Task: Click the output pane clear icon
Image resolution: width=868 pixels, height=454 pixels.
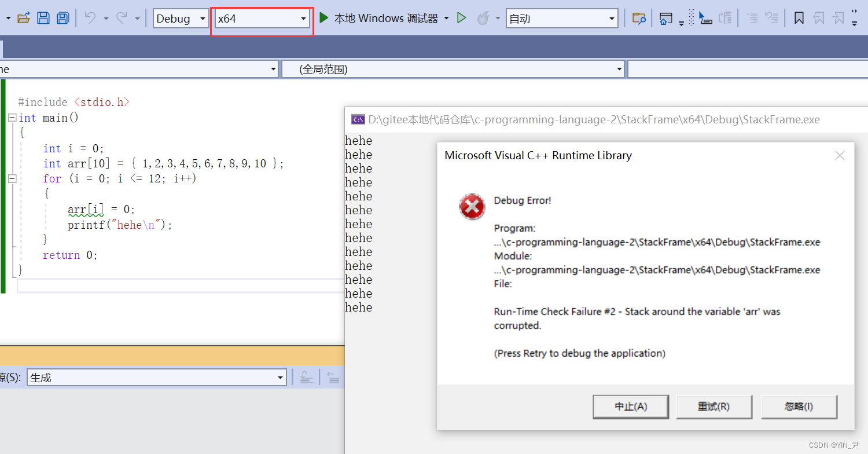Action: coord(306,378)
